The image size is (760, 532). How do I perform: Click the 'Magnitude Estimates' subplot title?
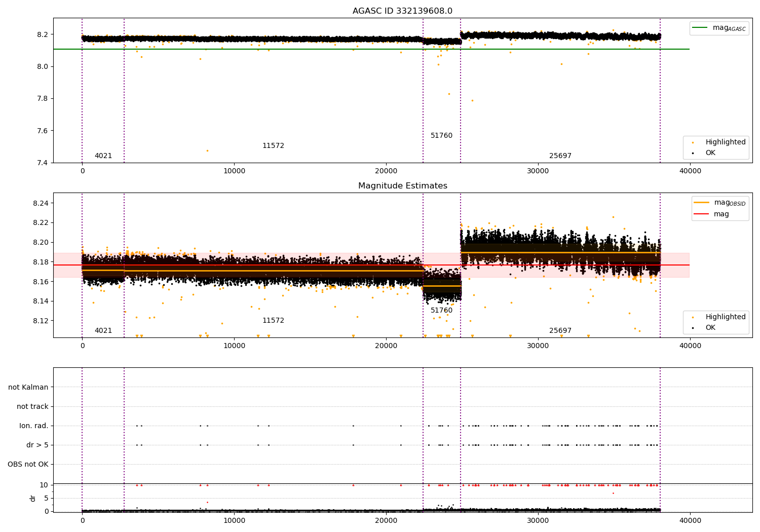point(402,186)
